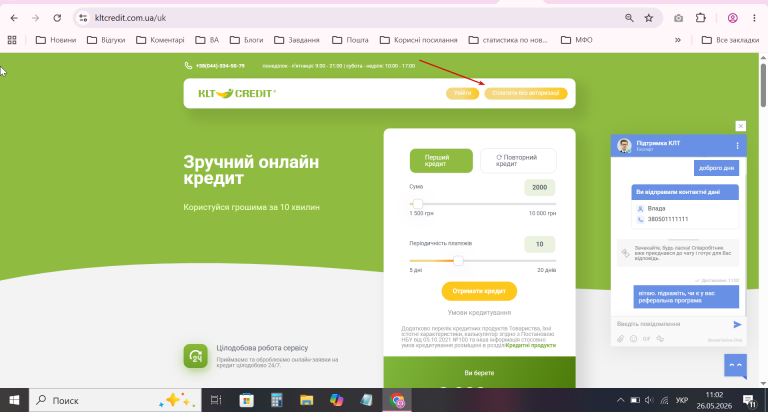Image resolution: width=768 pixels, height=412 pixels.
Task: Click the camera screenshot extension icon
Action: click(x=678, y=18)
